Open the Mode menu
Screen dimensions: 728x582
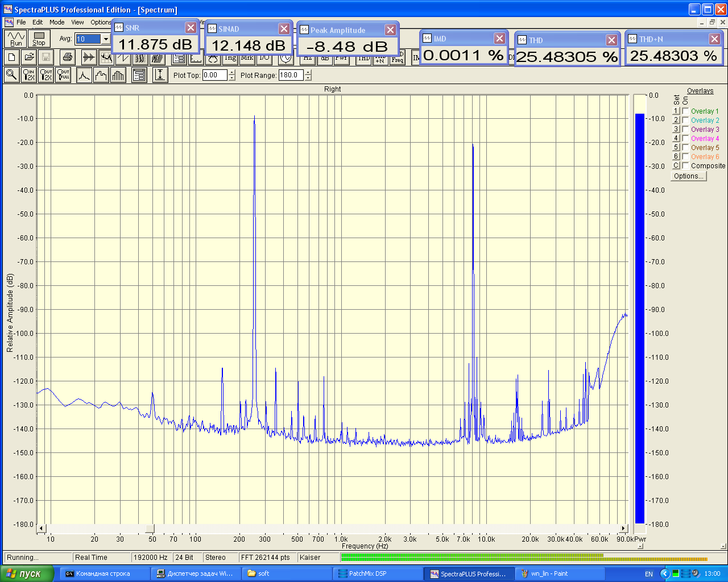coord(57,22)
